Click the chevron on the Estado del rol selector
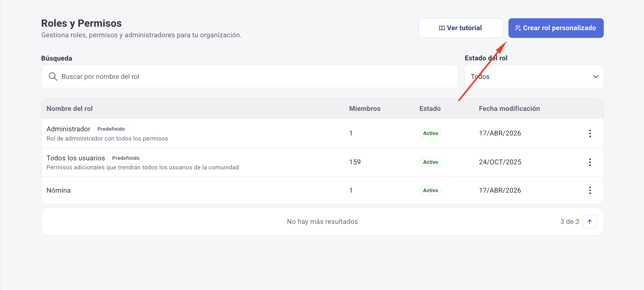The image size is (644, 290). pos(596,76)
